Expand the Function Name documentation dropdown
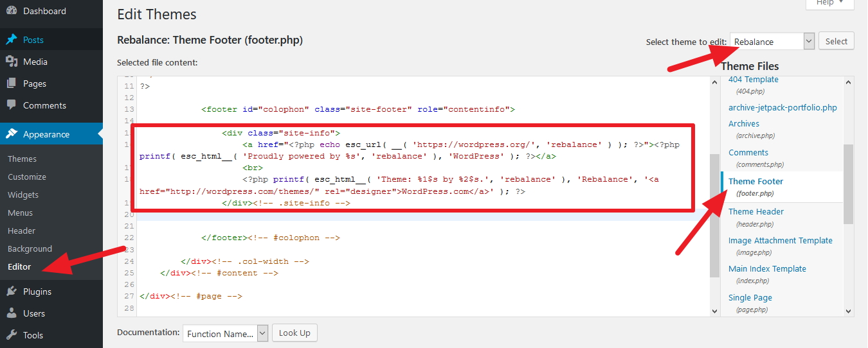 [225, 333]
